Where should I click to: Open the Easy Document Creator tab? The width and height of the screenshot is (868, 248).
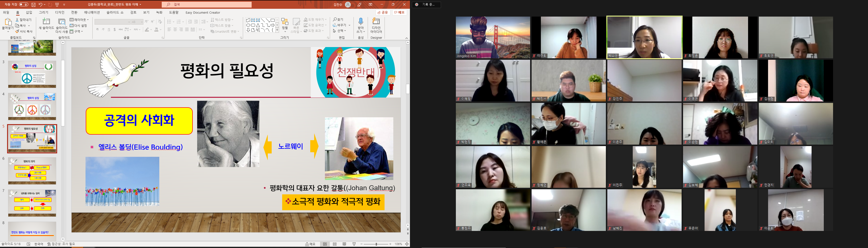[x=203, y=12]
